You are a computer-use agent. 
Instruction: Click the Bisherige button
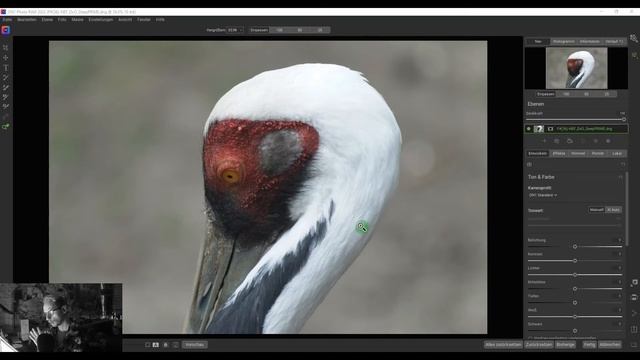point(565,345)
